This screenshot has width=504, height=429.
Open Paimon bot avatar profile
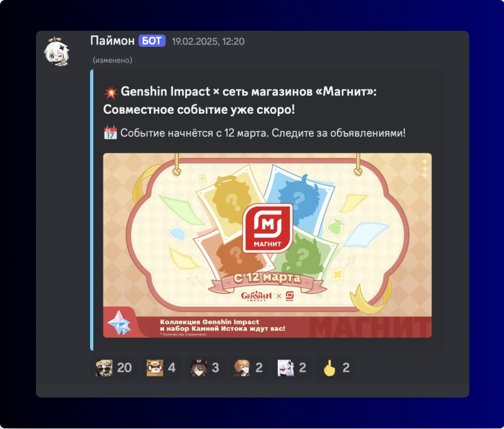(57, 51)
